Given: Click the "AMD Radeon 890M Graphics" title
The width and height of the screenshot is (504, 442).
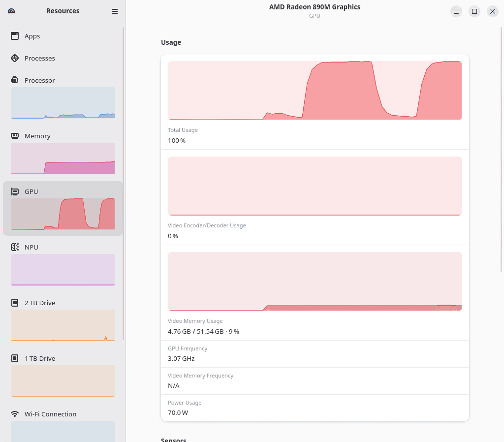Looking at the screenshot, I should (x=315, y=7).
